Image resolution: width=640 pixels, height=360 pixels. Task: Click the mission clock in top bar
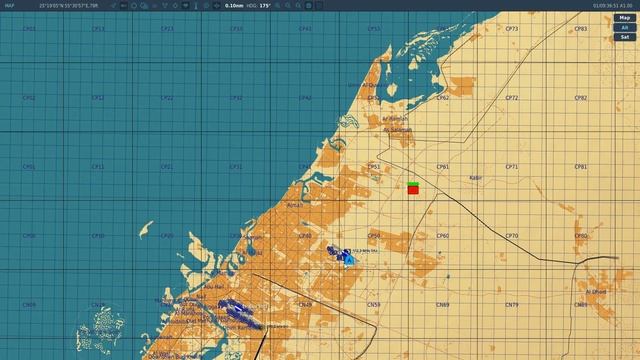(612, 6)
